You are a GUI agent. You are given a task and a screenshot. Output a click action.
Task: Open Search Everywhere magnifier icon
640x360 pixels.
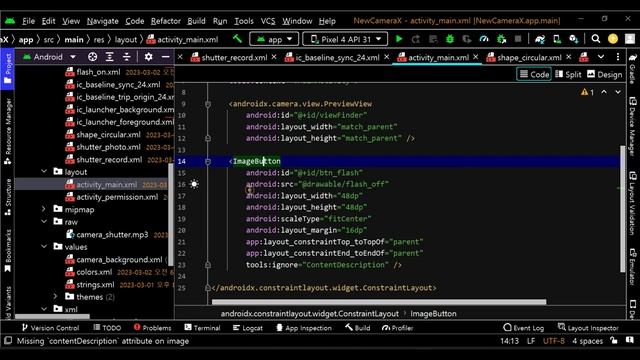[x=596, y=39]
